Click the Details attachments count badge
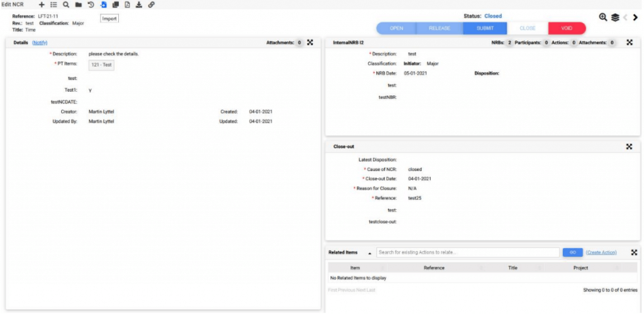The width and height of the screenshot is (644, 314). [x=299, y=43]
